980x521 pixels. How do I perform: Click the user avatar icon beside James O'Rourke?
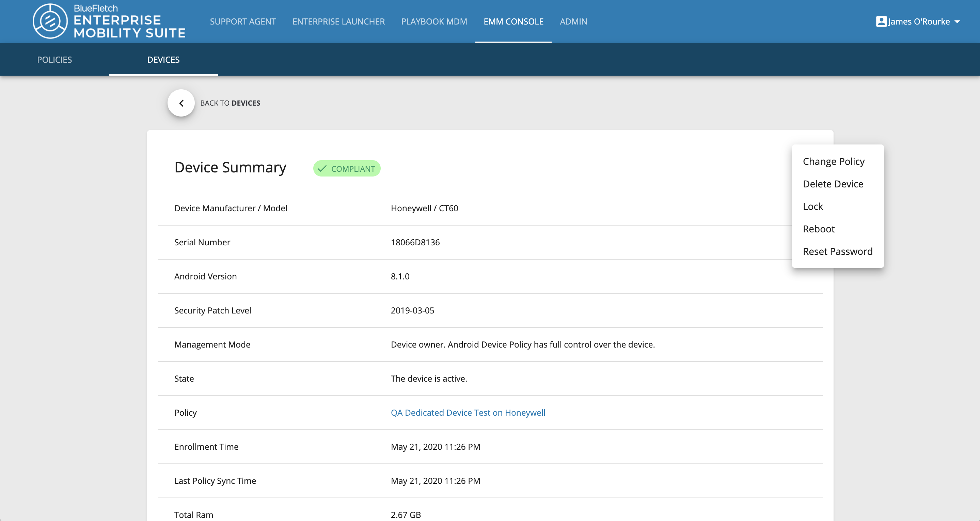coord(881,21)
